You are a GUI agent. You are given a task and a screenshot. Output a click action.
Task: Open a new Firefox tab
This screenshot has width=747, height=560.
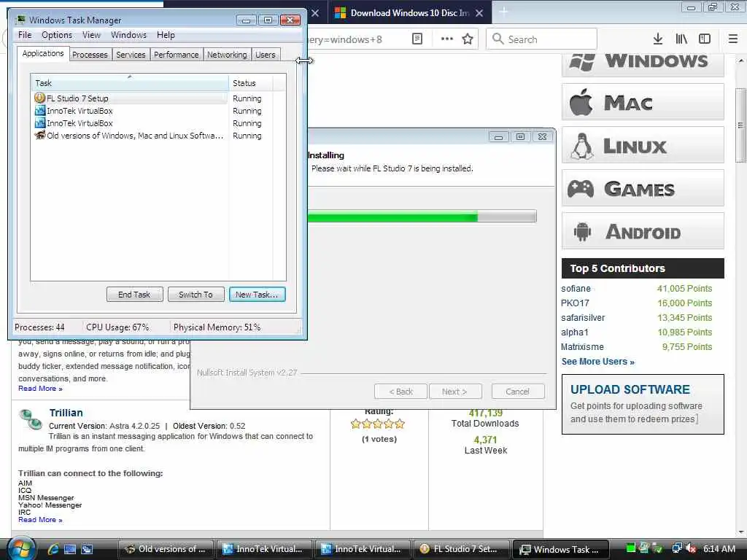tap(503, 12)
